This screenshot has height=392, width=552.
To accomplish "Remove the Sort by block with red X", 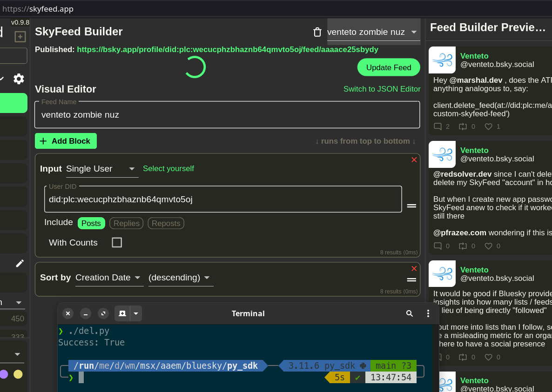I will [x=414, y=269].
